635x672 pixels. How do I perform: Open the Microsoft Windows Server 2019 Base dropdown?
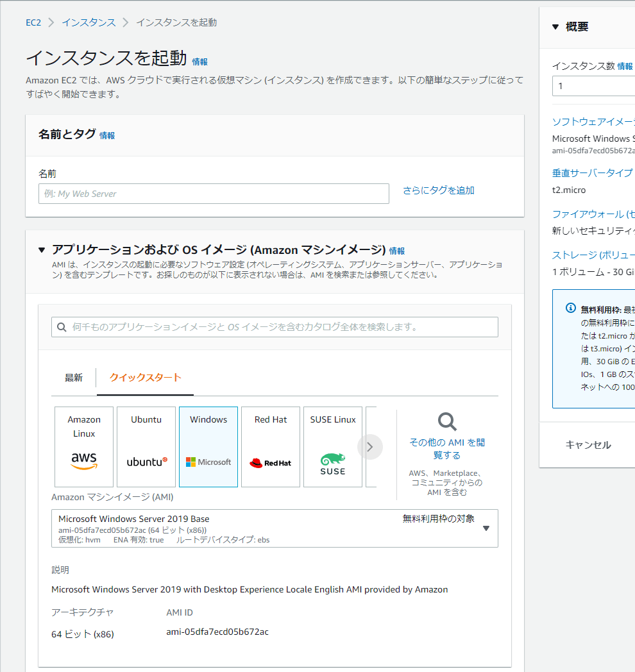(275, 528)
